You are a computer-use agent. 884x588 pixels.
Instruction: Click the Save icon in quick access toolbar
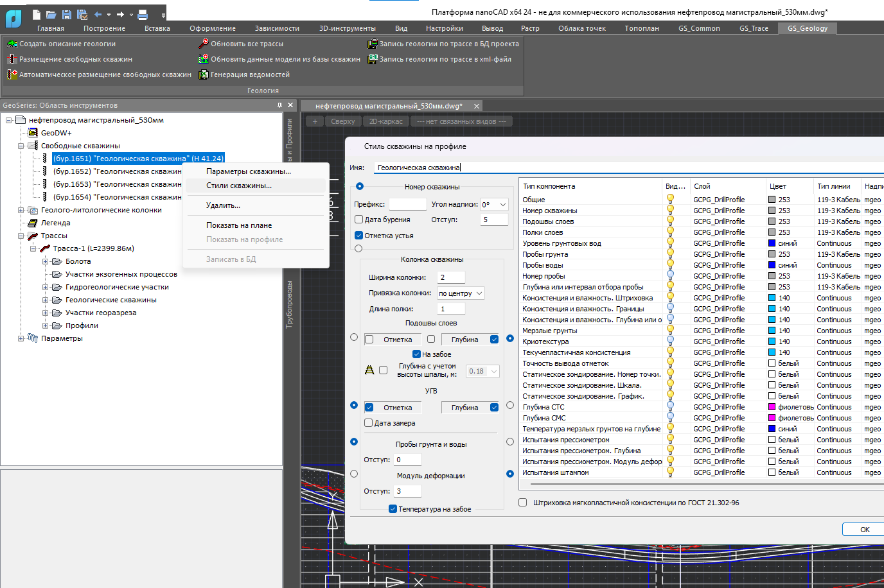pyautogui.click(x=67, y=14)
